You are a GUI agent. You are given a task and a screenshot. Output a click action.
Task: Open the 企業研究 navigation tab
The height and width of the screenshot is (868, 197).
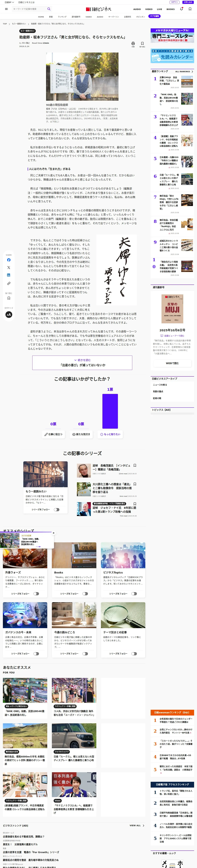pos(127,16)
